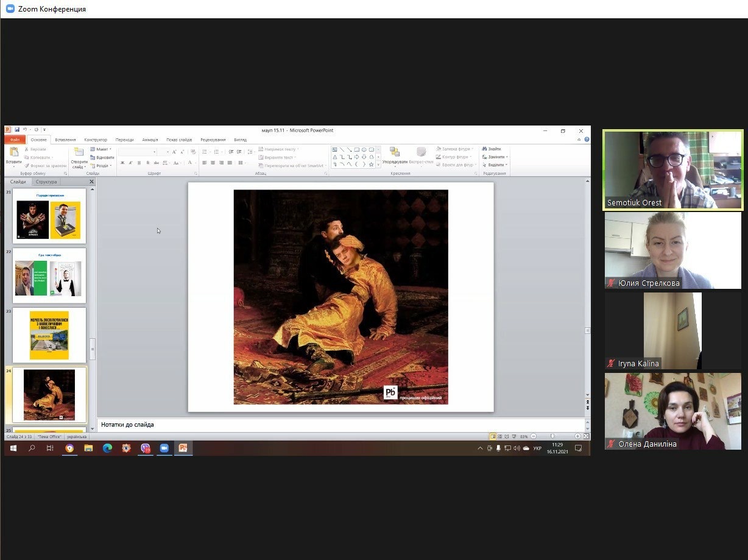Click the Упорядкувати arrange icon
Image resolution: width=748 pixels, height=560 pixels.
tap(395, 152)
